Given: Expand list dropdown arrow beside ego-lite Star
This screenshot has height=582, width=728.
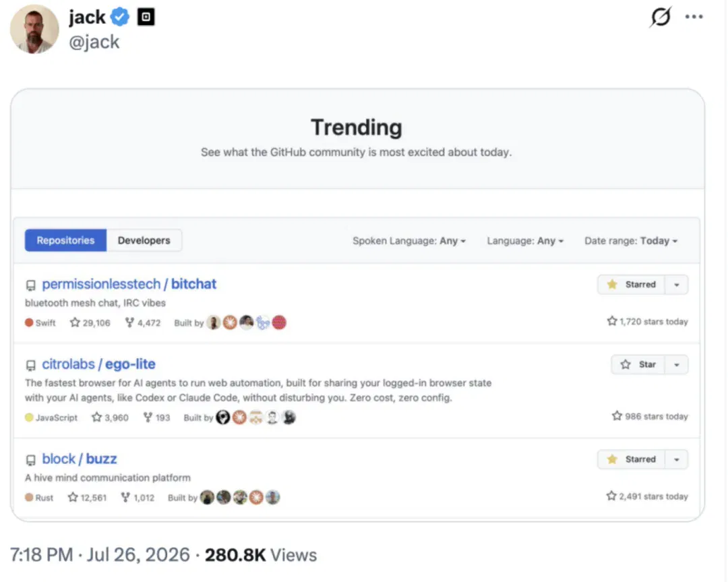Looking at the screenshot, I should pyautogui.click(x=677, y=365).
